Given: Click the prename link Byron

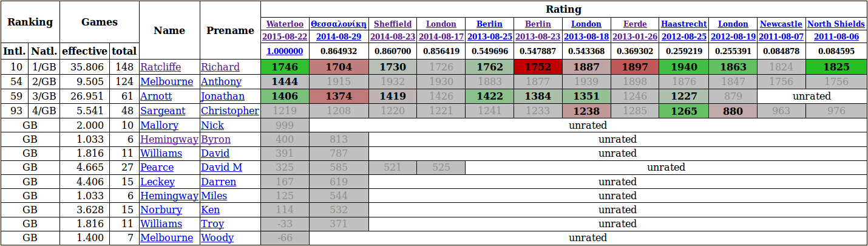Looking at the screenshot, I should [215, 140].
